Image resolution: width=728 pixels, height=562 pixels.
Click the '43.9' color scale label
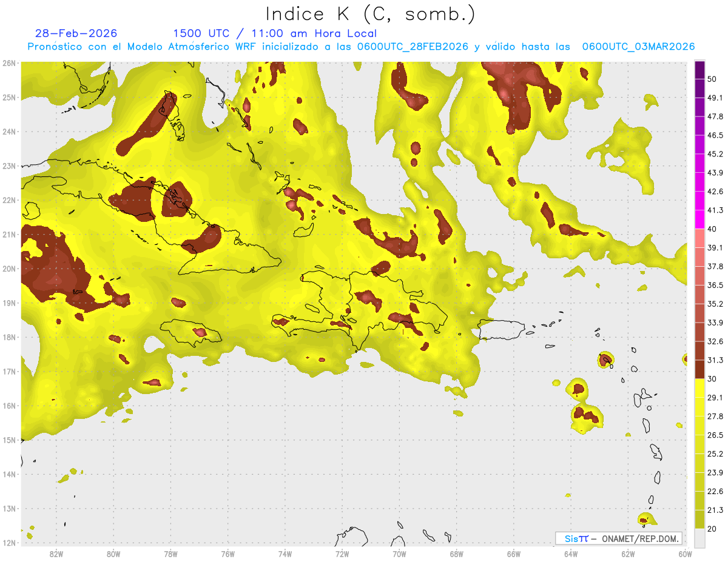715,173
